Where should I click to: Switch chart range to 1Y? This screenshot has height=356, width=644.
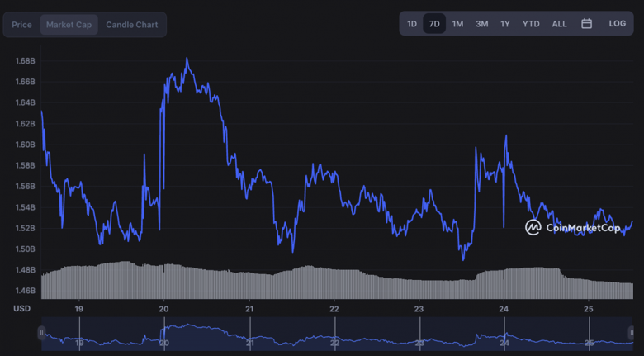click(504, 24)
